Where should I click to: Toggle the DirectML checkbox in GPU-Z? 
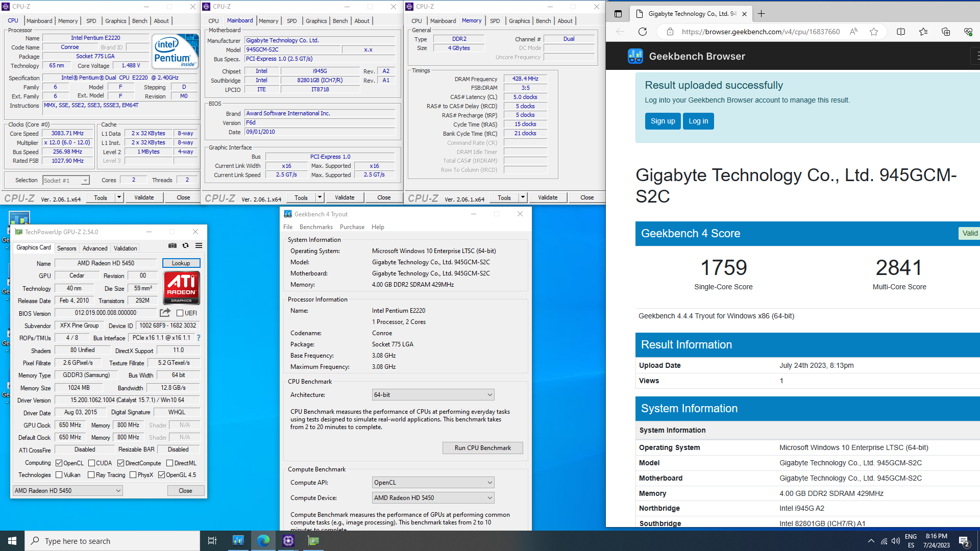point(169,463)
